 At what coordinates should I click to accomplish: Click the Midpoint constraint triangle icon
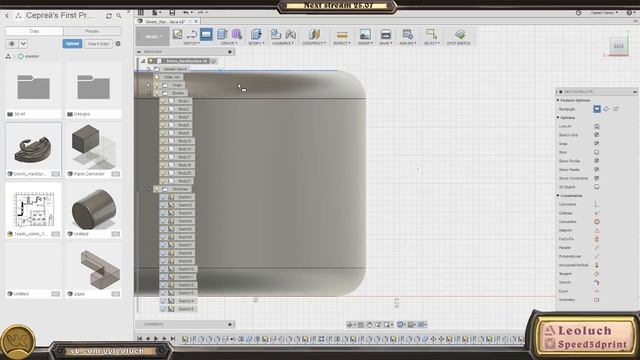(x=597, y=230)
